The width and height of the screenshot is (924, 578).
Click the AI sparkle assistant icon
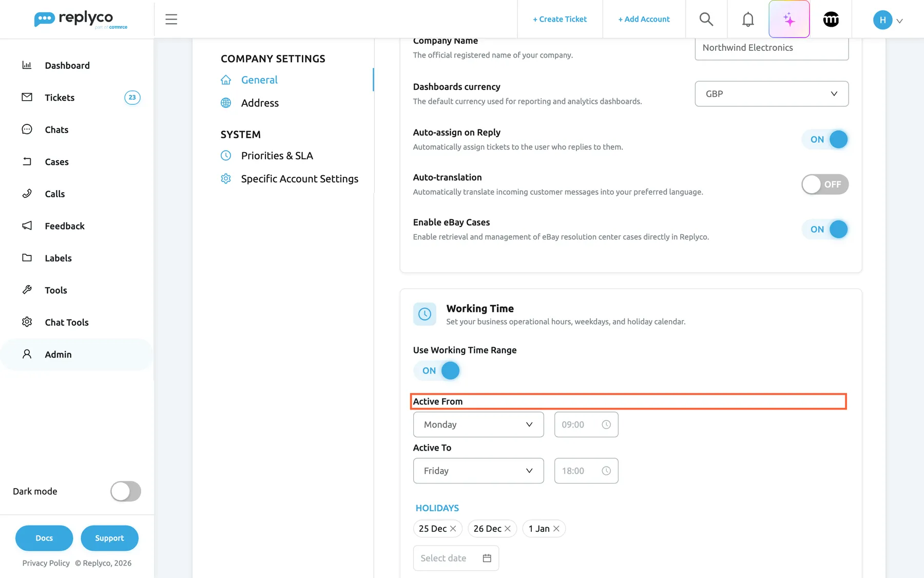[x=789, y=19]
